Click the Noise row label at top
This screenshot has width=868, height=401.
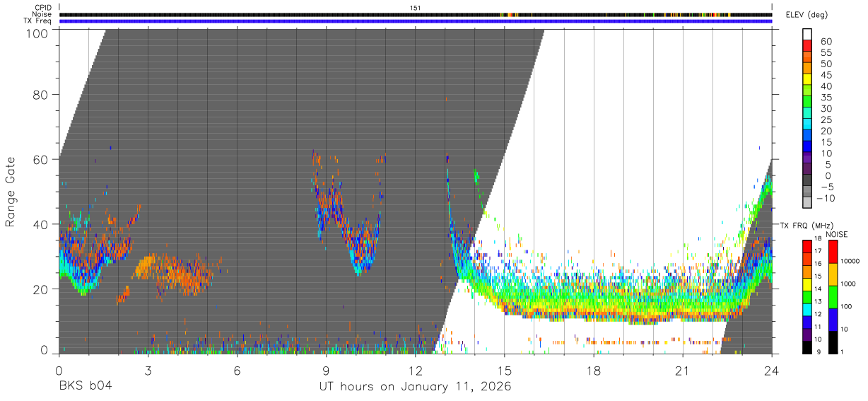pos(42,14)
